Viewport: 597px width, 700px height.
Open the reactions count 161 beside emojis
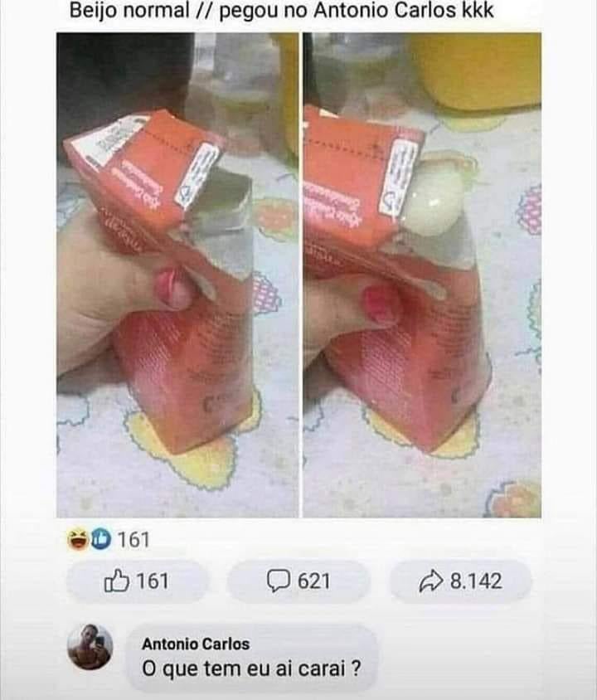[x=133, y=540]
